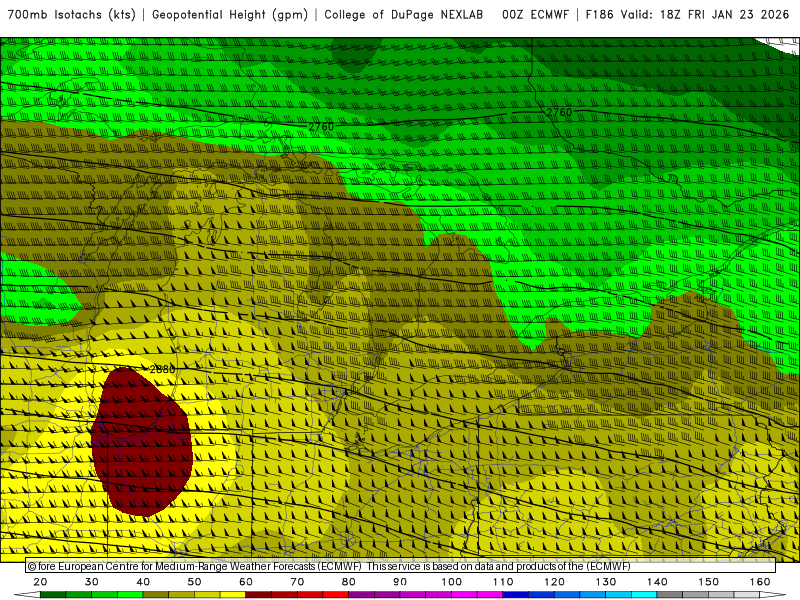Screen dimensions: 800x600
Task: Pick the bright magenta 105–110 kt legend swatch
Action: pos(490,595)
